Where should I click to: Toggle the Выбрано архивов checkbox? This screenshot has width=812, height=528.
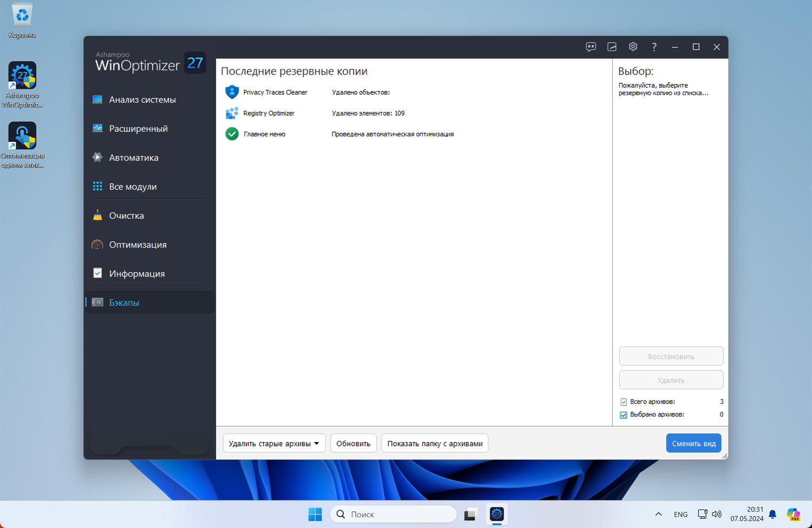point(624,415)
